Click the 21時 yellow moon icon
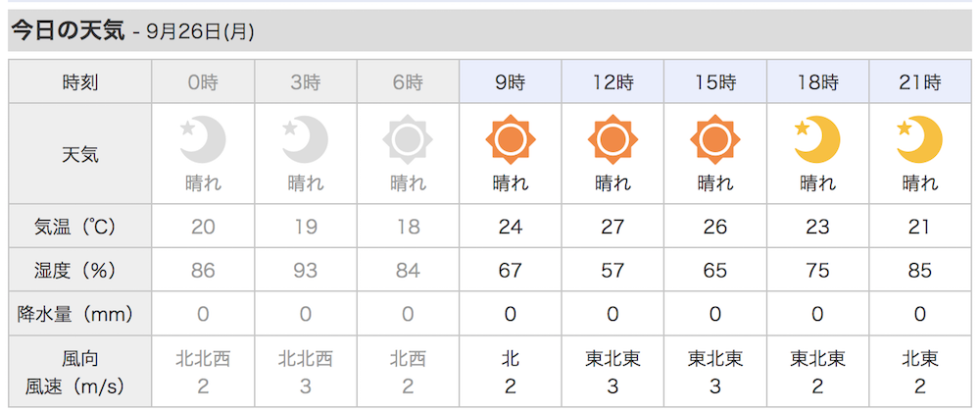980x412 pixels. [919, 140]
